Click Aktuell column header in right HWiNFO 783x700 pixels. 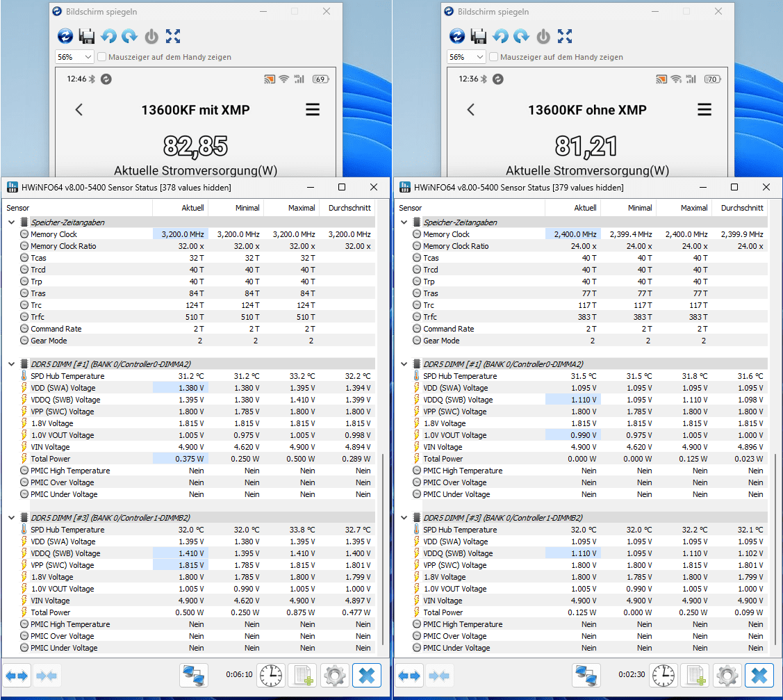[x=572, y=208]
